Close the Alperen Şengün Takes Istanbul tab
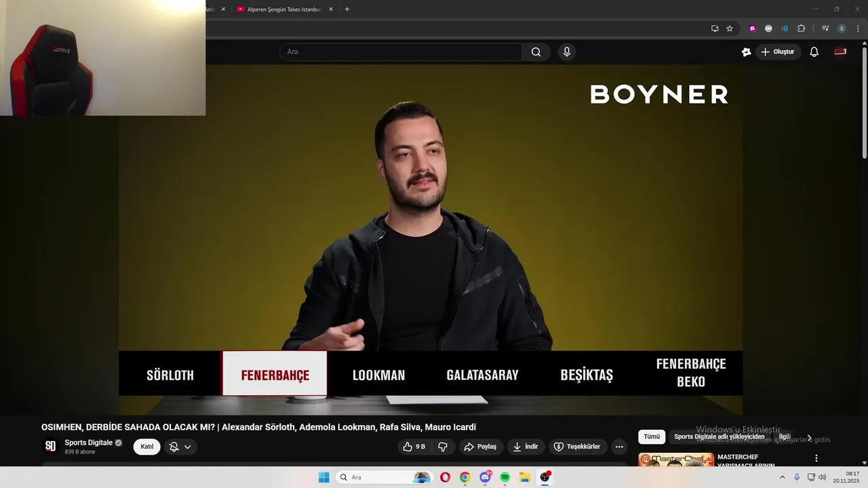 coord(331,9)
